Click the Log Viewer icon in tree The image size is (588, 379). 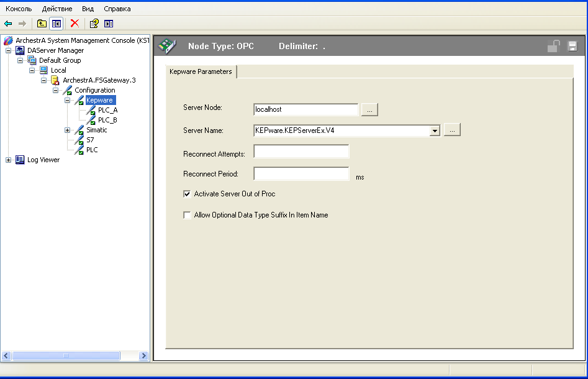pyautogui.click(x=20, y=160)
